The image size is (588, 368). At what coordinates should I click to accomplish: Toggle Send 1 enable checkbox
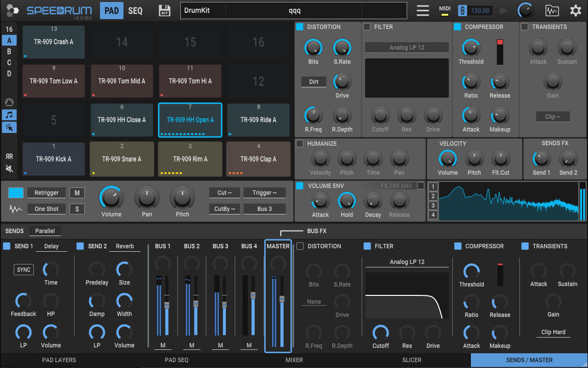click(x=7, y=246)
